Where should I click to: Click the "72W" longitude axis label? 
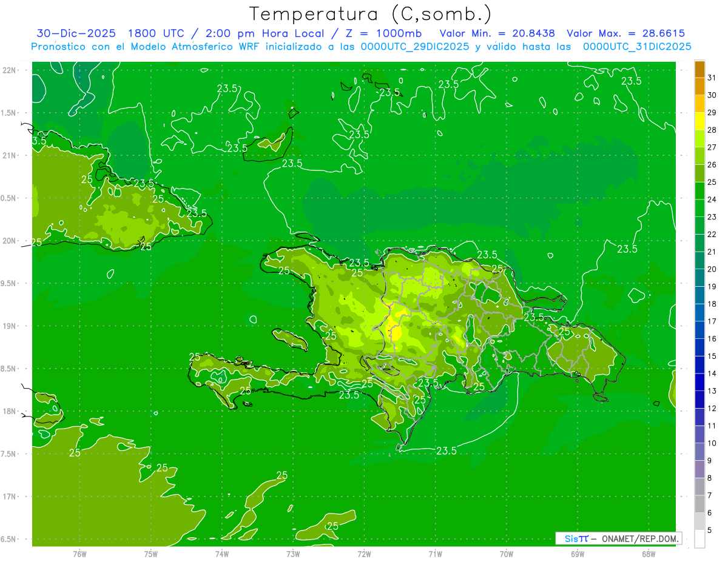point(364,554)
